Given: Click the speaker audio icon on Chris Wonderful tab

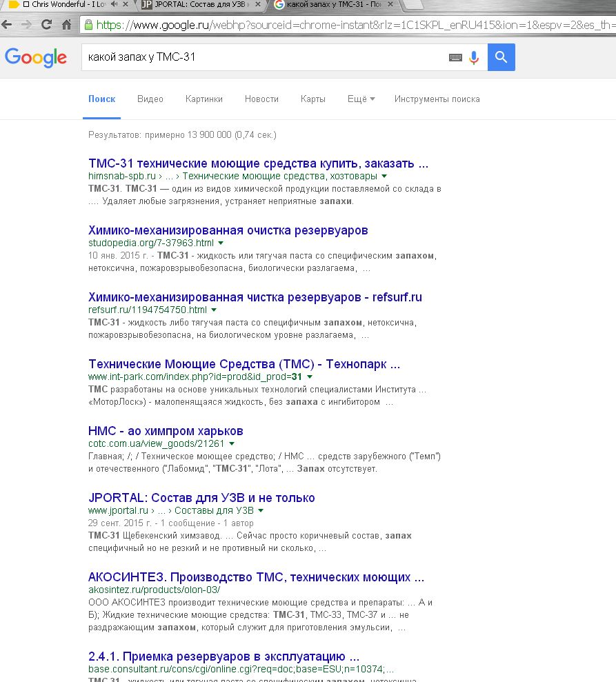Looking at the screenshot, I should pyautogui.click(x=115, y=4).
